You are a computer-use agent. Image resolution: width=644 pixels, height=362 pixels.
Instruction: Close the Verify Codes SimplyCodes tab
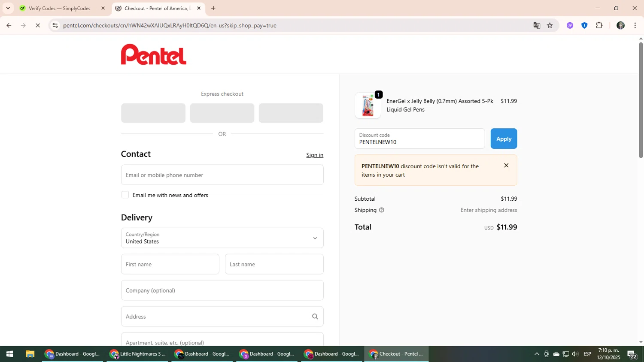(x=103, y=8)
